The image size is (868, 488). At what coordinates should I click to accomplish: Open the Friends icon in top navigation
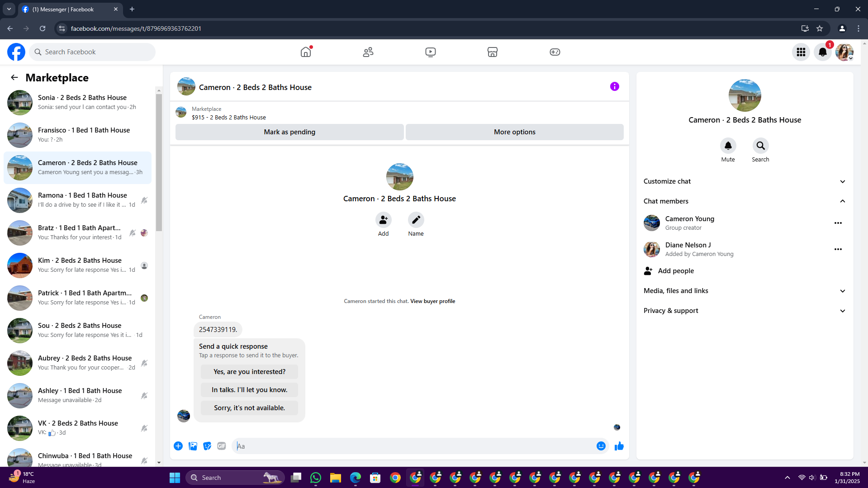pyautogui.click(x=368, y=52)
